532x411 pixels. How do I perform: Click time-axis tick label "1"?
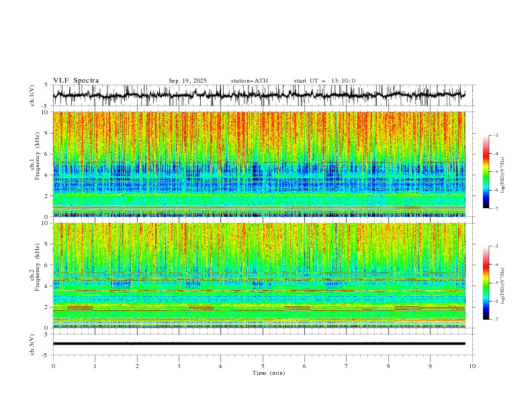[95, 366]
